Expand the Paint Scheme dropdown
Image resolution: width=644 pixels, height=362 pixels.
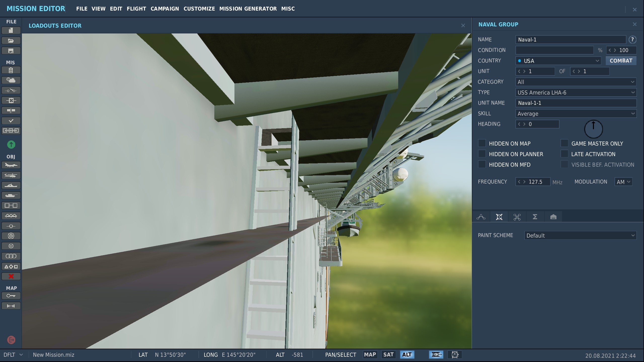click(580, 236)
